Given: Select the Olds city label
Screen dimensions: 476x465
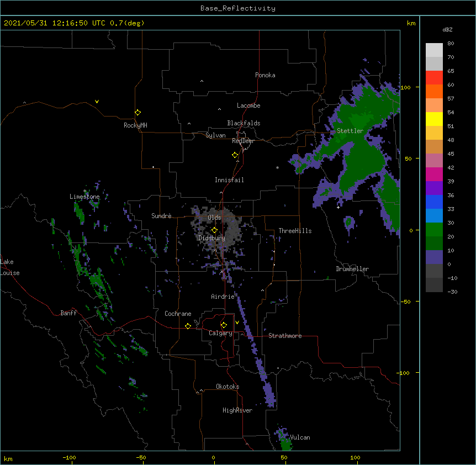Looking at the screenshot, I should 214,218.
